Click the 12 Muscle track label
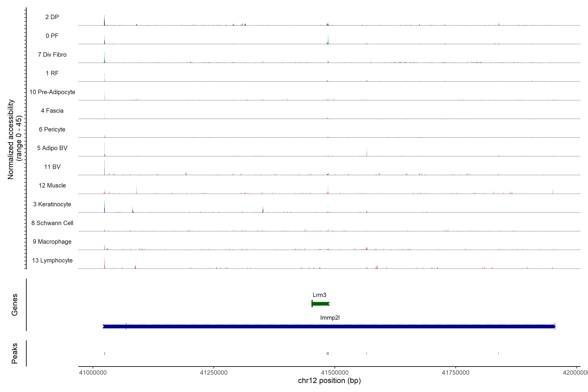588x392 pixels. (52, 186)
